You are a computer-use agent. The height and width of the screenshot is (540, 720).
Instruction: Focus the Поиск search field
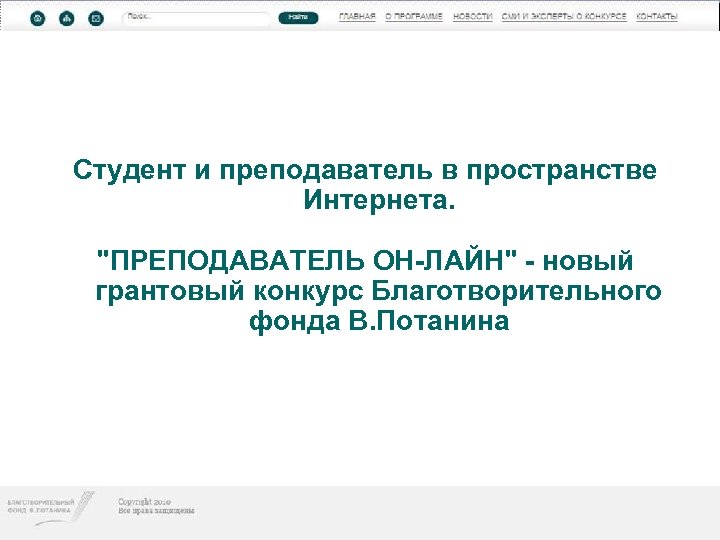197,18
